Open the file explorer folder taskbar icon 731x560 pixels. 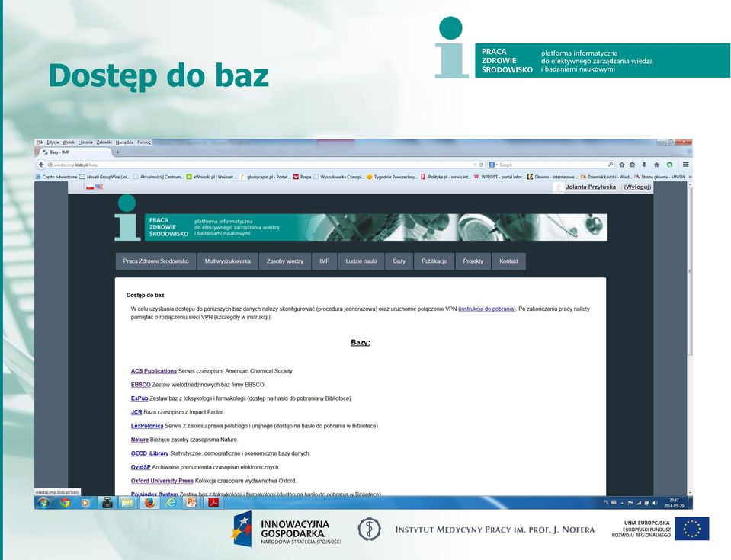127,503
